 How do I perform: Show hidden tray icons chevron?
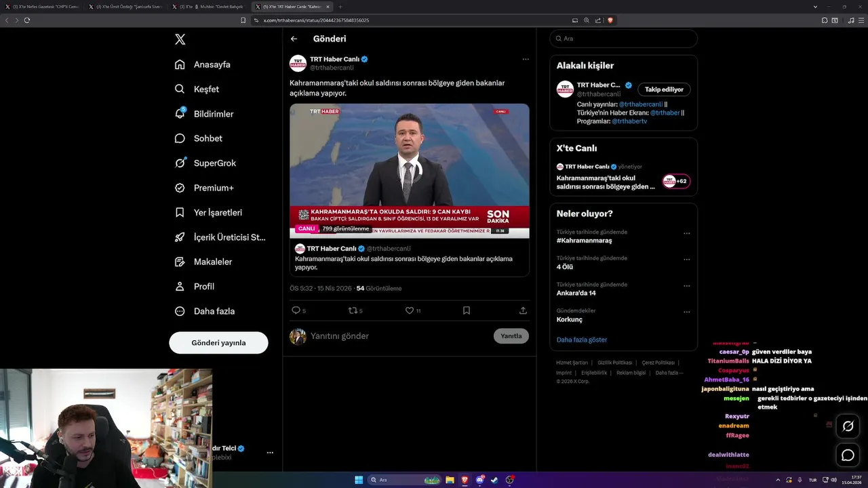tap(779, 480)
